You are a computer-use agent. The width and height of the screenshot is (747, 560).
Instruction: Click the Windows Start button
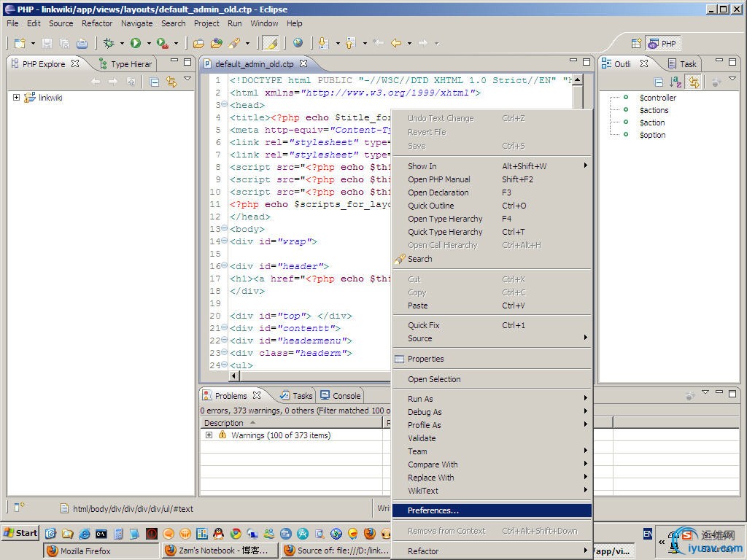21,533
